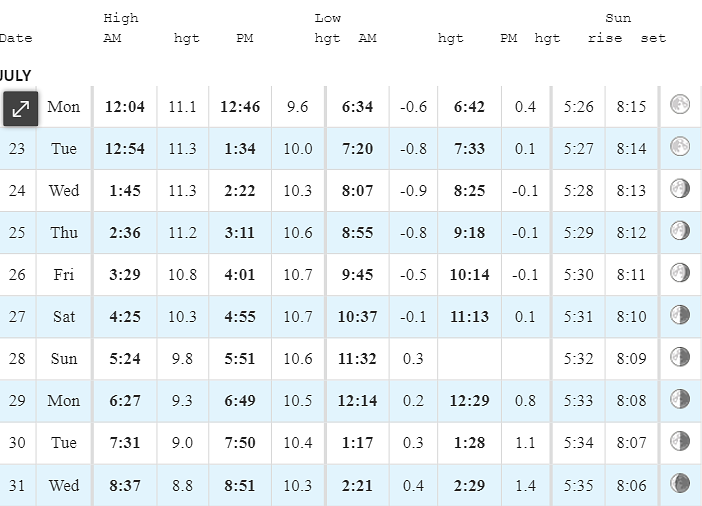Viewport: 702px width, 506px height.
Task: Click moon phase icon for Sat 27
Action: tap(680, 314)
